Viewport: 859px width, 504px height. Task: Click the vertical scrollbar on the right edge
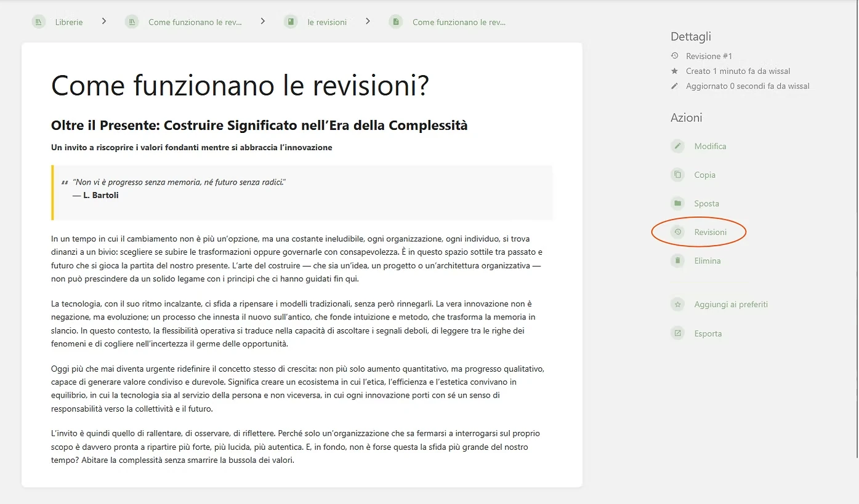pyautogui.click(x=856, y=246)
